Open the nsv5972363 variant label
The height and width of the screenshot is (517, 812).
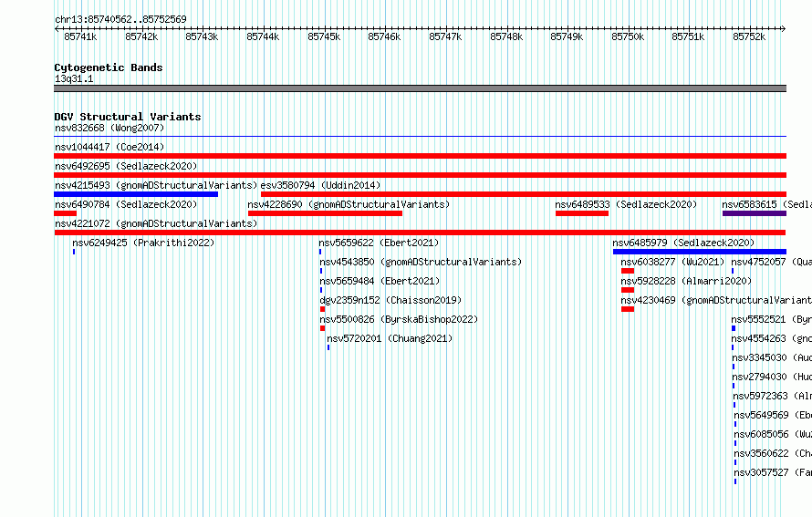pyautogui.click(x=772, y=396)
